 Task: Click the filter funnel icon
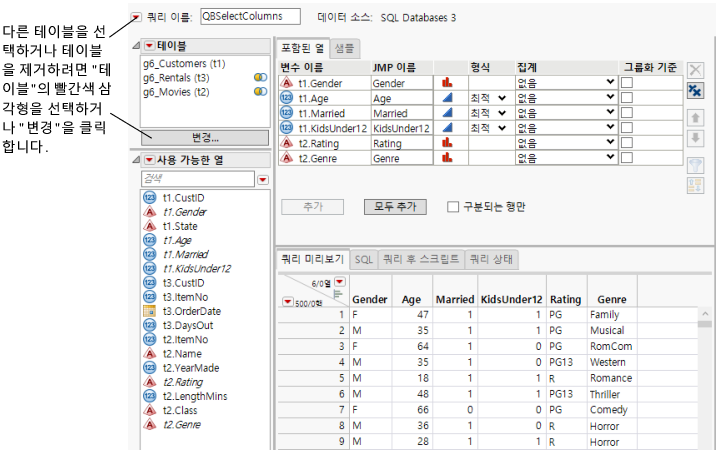click(x=696, y=165)
